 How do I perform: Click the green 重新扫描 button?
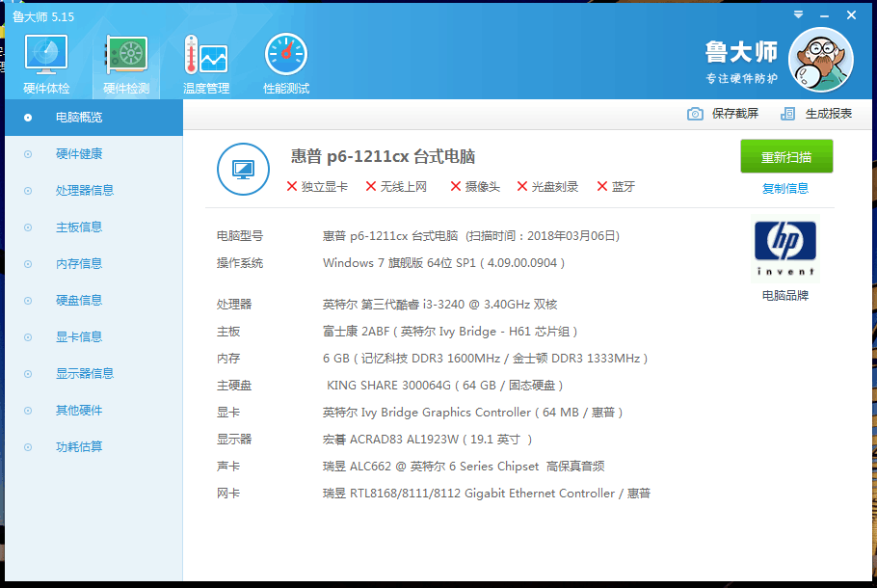point(786,157)
